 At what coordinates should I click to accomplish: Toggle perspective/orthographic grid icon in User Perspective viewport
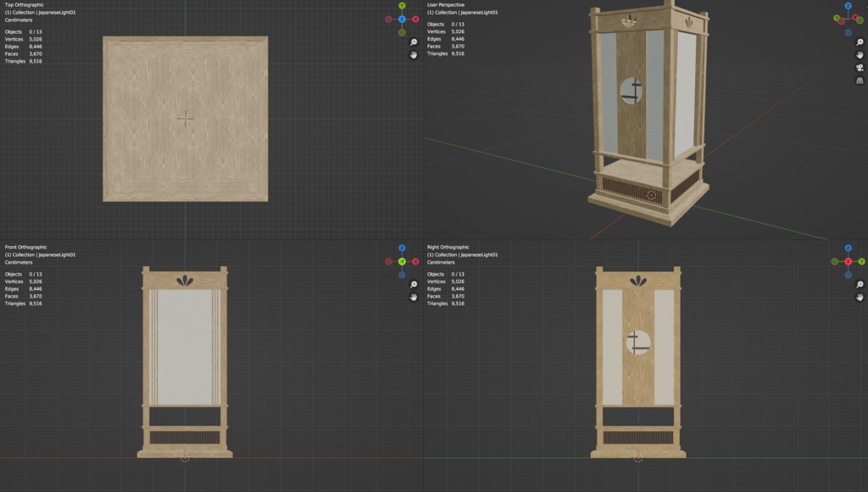860,81
